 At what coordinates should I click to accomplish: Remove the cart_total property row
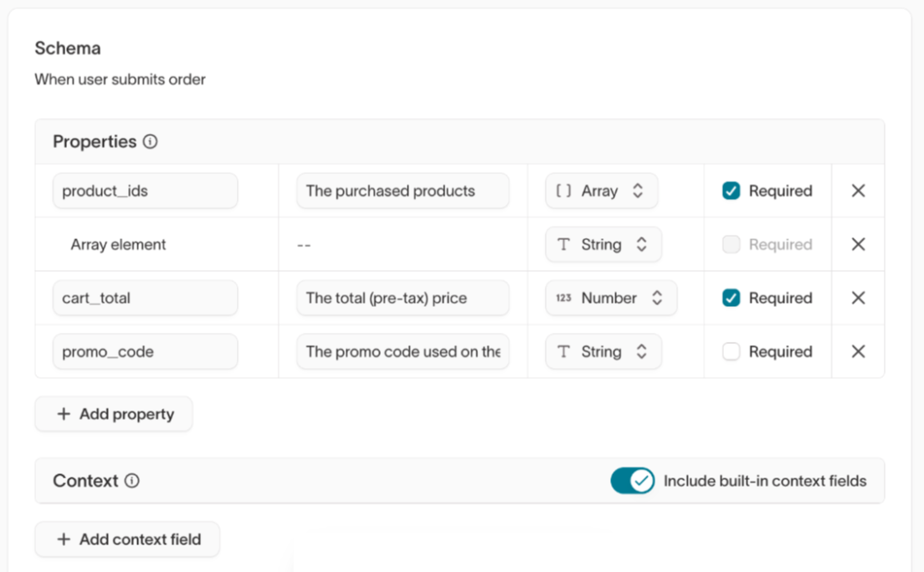[858, 298]
